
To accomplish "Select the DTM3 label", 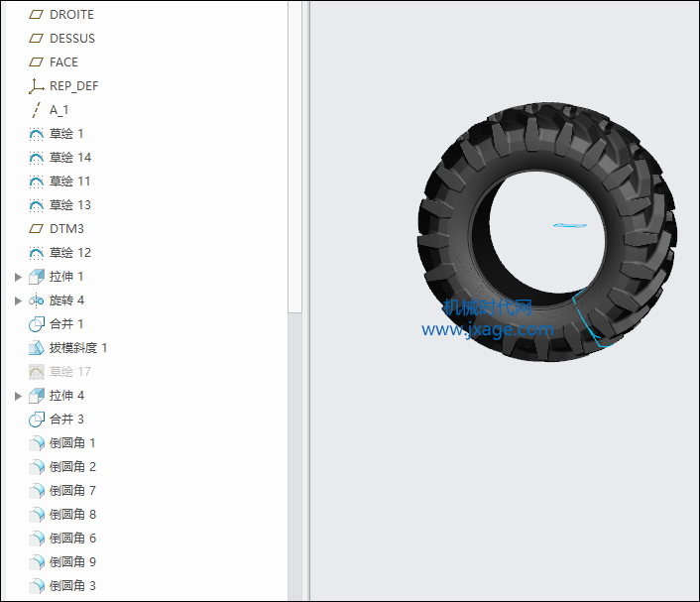I will (x=66, y=229).
